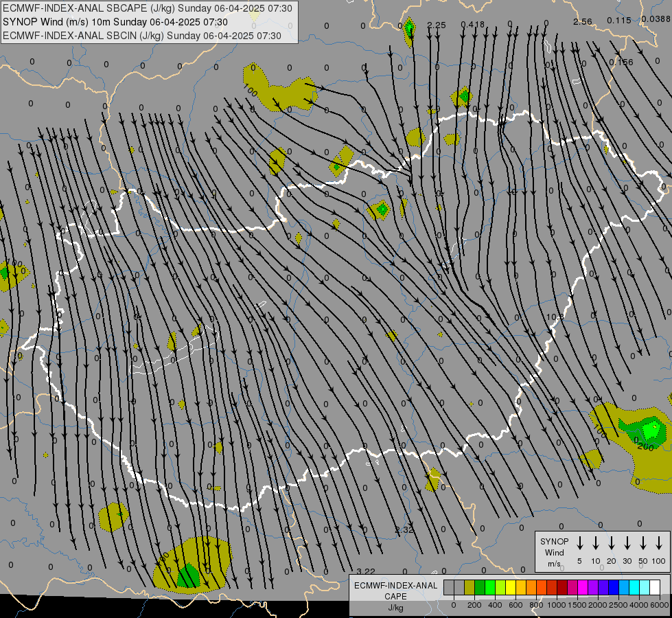Click the 5 m/s wind arrow in legend
Screen dimensions: 672x618
[579, 543]
